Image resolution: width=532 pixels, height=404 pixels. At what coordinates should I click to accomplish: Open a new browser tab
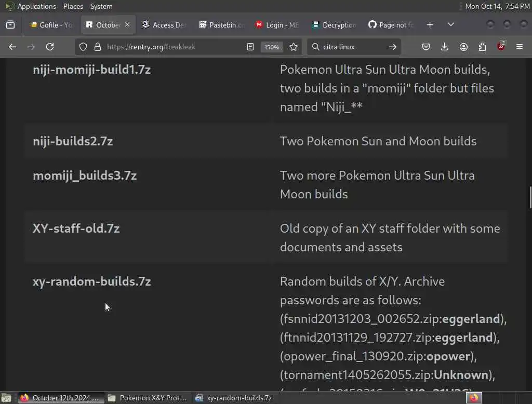tap(430, 25)
